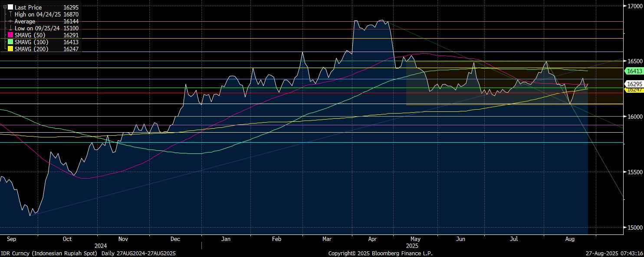644x257 pixels.
Task: Collapse the legend tree using minus box
Action: point(5,7)
